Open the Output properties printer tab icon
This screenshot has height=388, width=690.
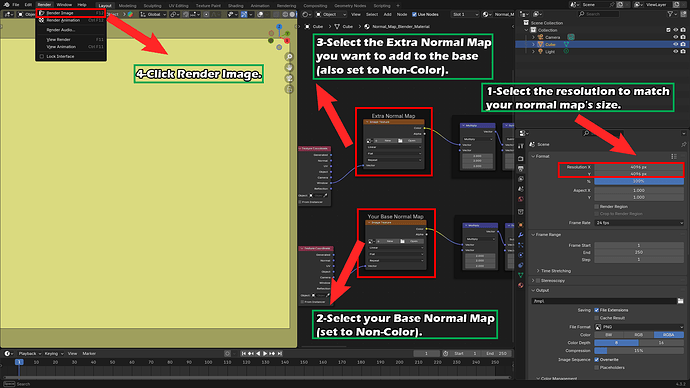pos(521,168)
